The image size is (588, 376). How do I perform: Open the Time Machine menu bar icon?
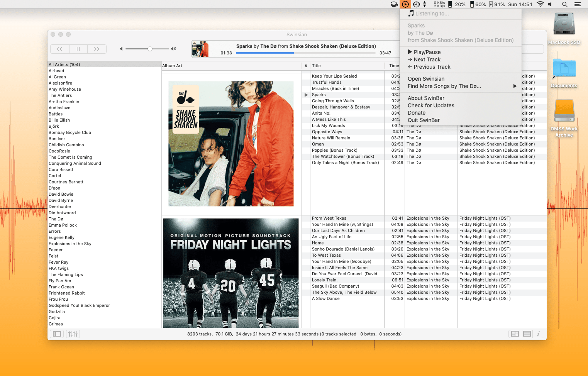tap(416, 4)
